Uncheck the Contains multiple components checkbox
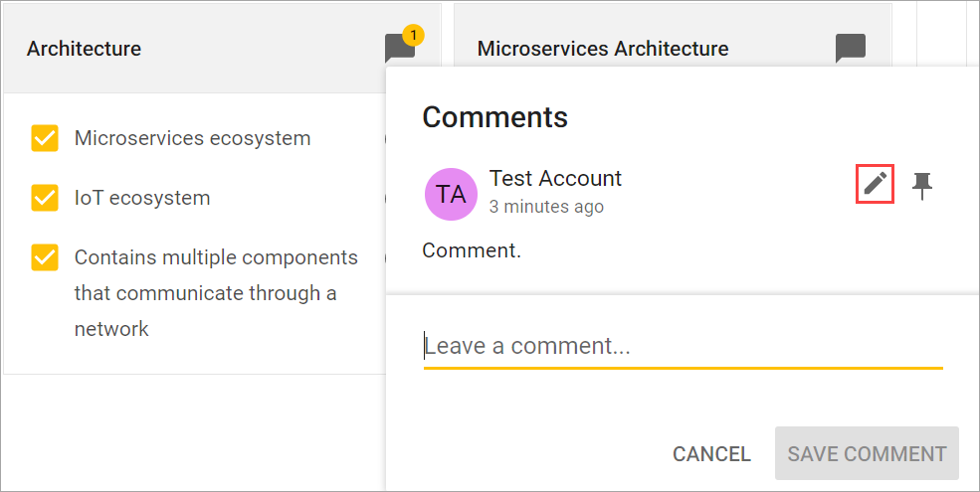Viewport: 980px width, 492px height. pyautogui.click(x=45, y=257)
